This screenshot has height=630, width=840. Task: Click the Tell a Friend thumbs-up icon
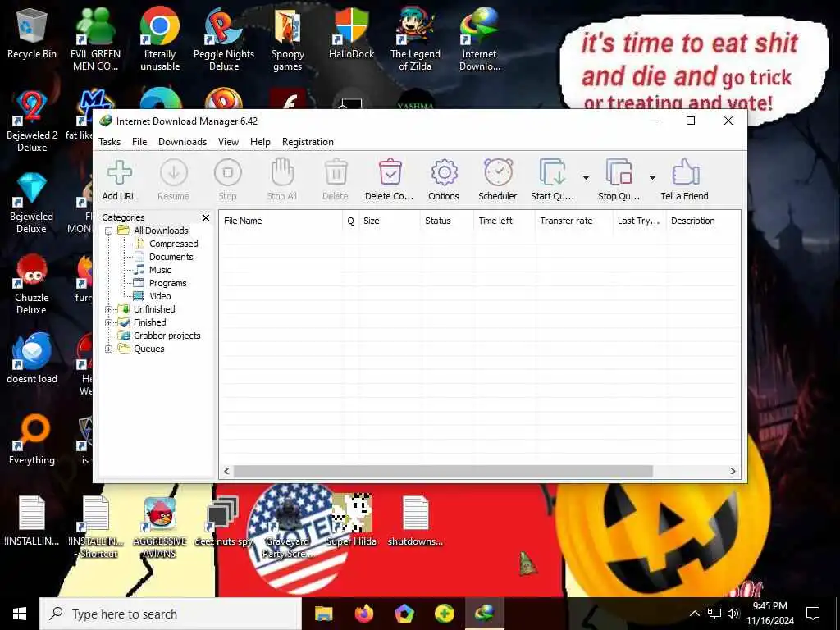(x=685, y=172)
